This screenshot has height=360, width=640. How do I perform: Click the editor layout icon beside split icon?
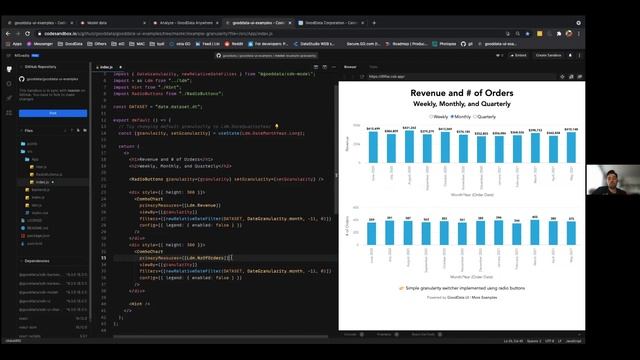coord(324,67)
